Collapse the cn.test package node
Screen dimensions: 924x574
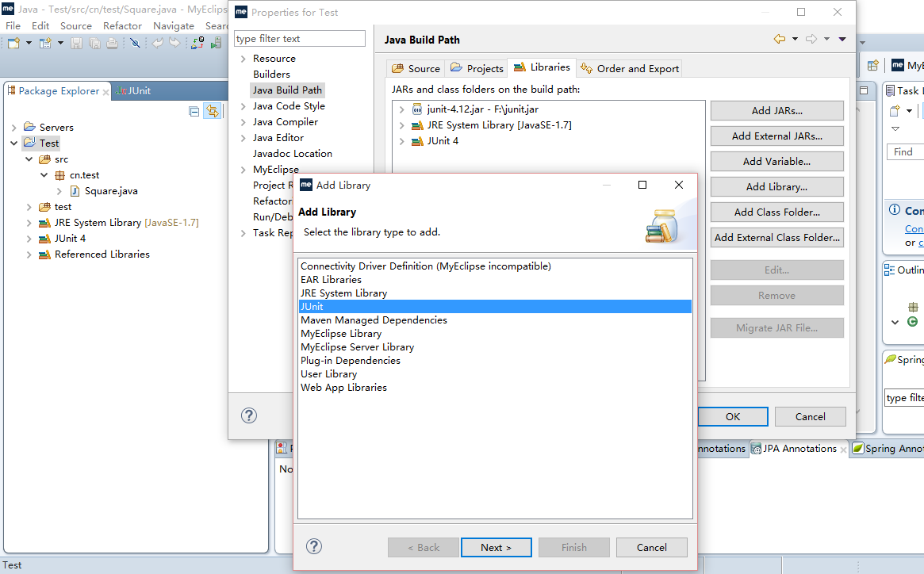[44, 175]
